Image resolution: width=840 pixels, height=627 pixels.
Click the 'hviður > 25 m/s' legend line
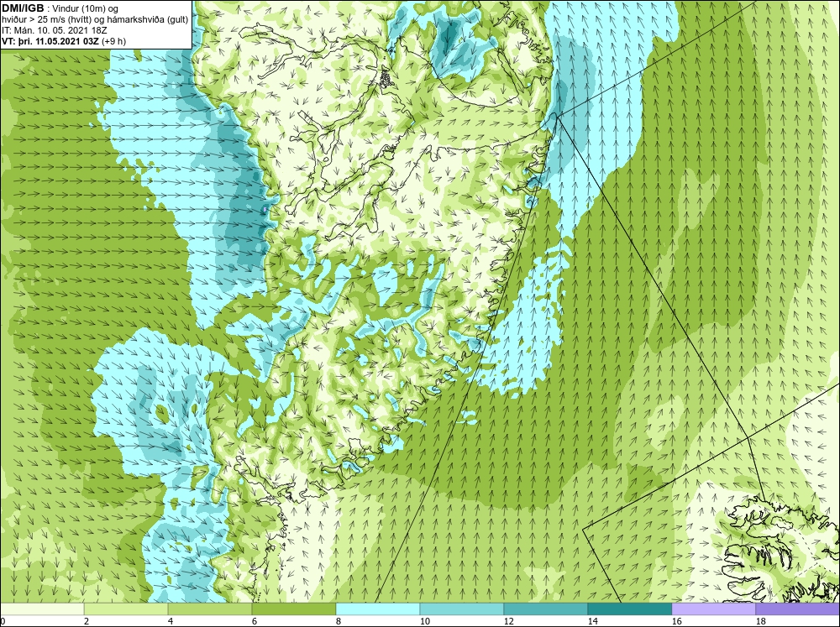click(x=95, y=19)
